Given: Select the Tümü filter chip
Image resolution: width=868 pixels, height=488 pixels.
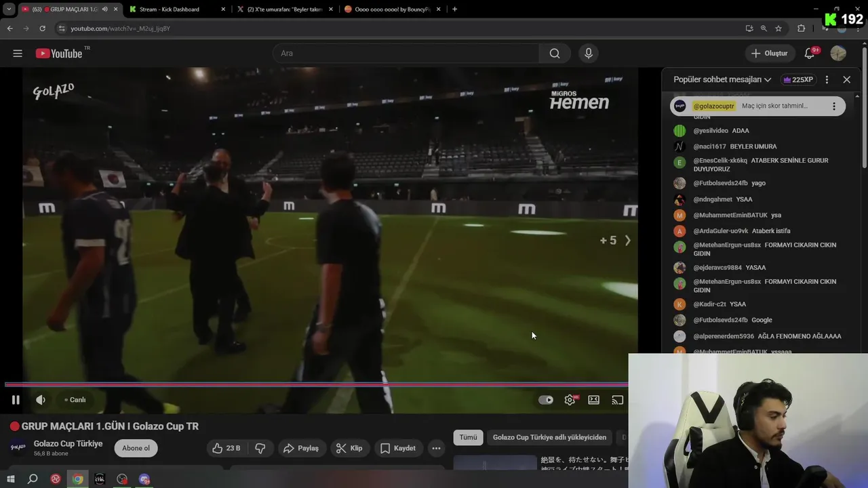Looking at the screenshot, I should coord(469,437).
